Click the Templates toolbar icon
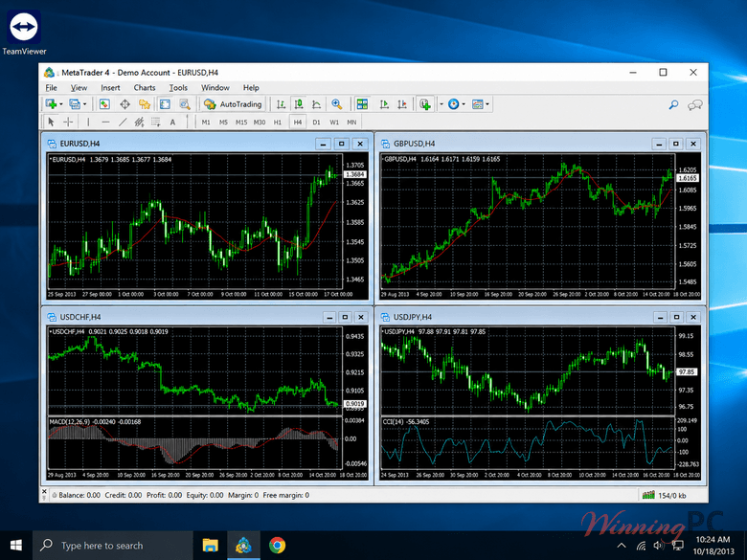The image size is (747, 560). (x=477, y=103)
